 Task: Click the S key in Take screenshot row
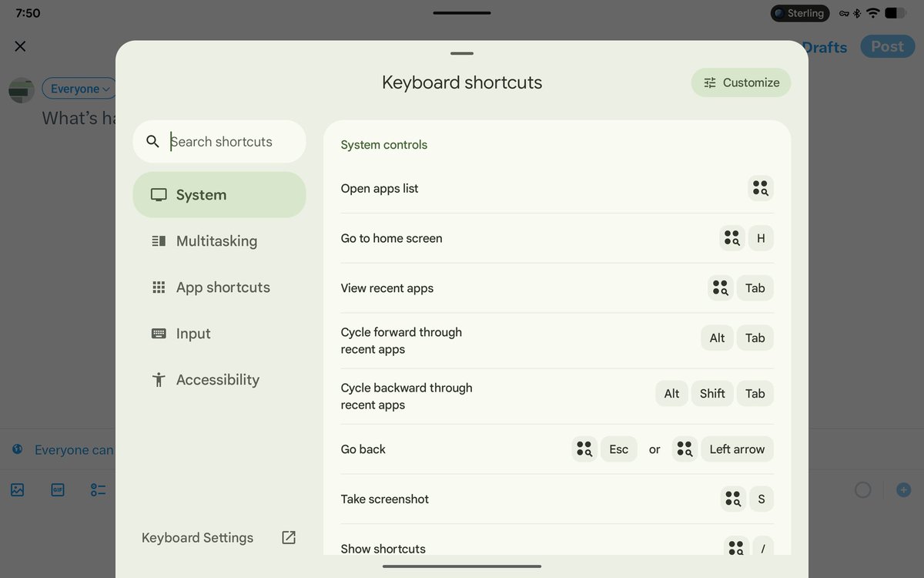[762, 499]
